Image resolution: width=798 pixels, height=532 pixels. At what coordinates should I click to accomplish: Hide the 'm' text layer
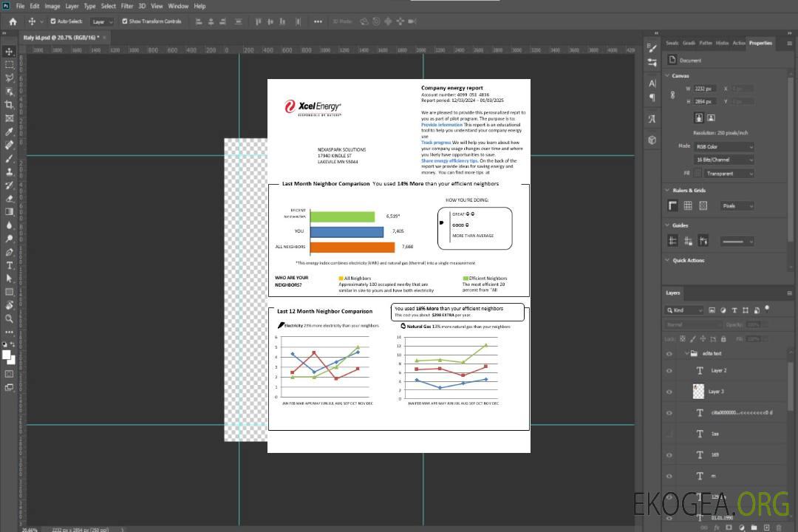click(x=669, y=476)
